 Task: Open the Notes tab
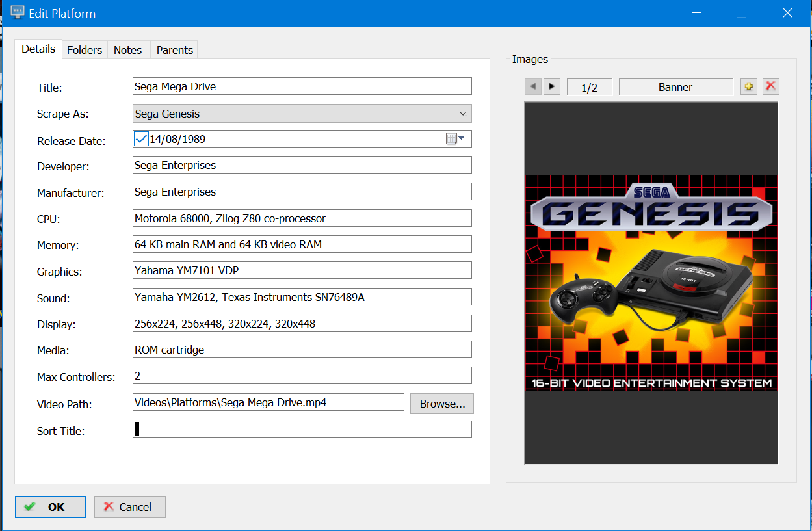127,50
